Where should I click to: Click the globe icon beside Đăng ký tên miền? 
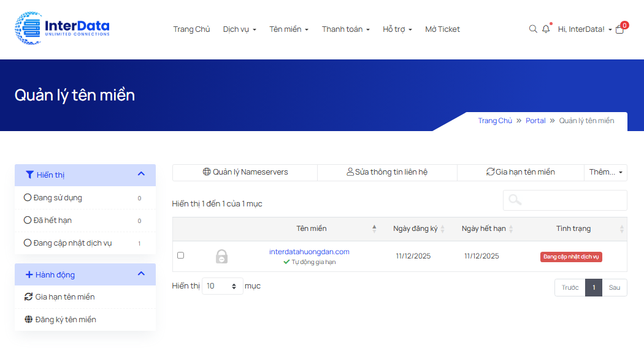coord(28,319)
